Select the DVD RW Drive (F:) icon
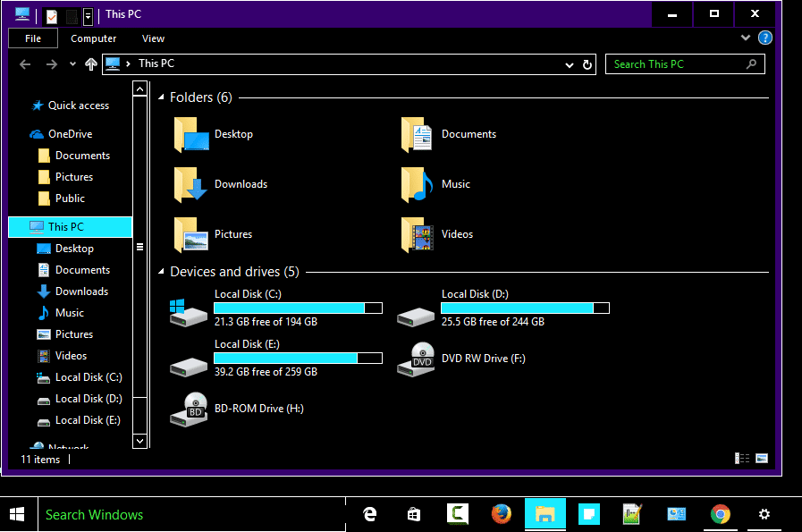Image resolution: width=802 pixels, height=532 pixels. tap(416, 359)
